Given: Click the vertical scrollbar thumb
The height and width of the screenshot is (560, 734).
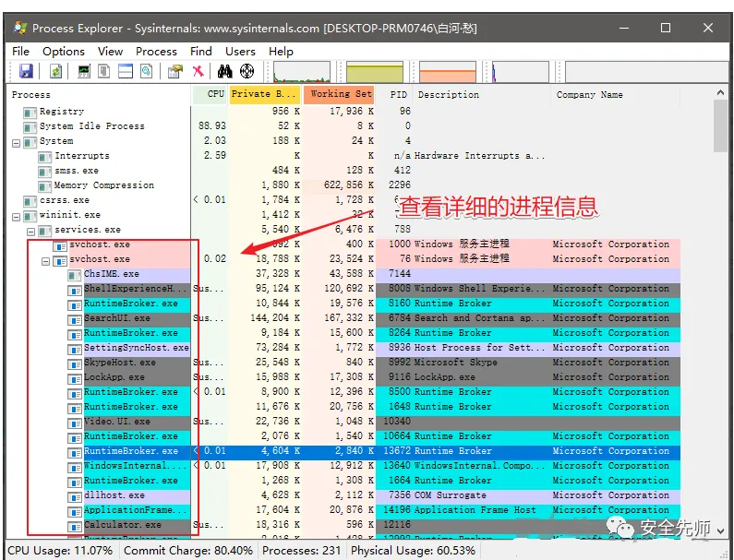Looking at the screenshot, I should (x=720, y=126).
